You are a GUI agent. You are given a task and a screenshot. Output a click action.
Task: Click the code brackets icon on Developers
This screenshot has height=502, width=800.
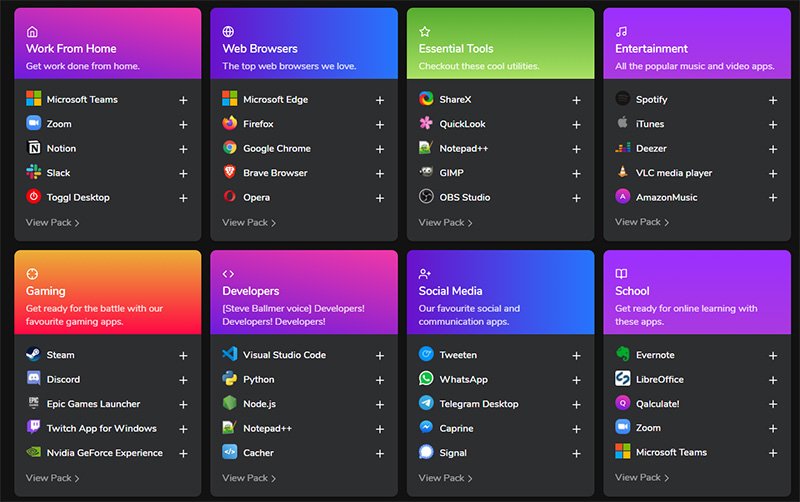228,274
